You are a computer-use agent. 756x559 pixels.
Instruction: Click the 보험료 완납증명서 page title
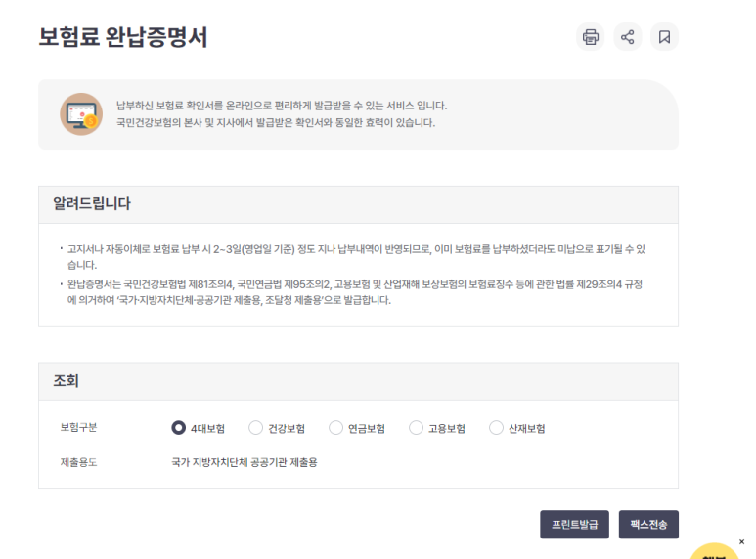click(123, 37)
